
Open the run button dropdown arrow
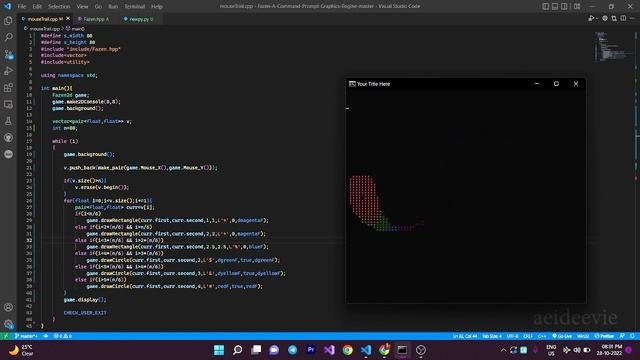point(596,18)
